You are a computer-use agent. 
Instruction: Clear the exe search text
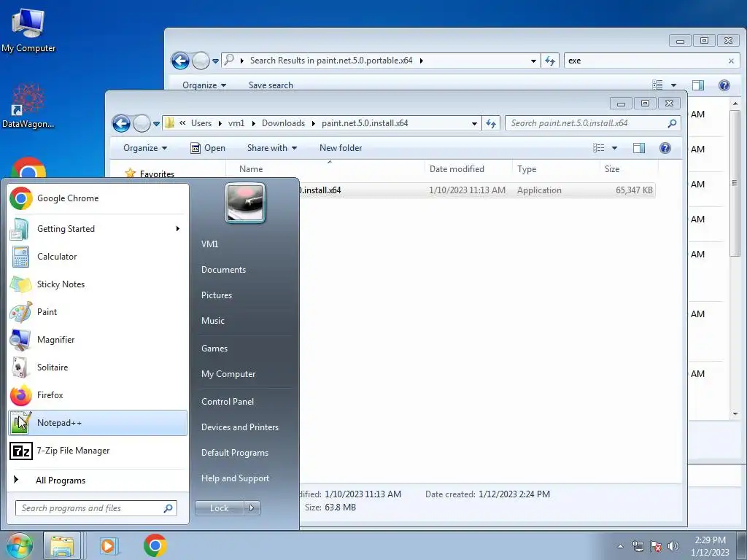click(x=731, y=61)
